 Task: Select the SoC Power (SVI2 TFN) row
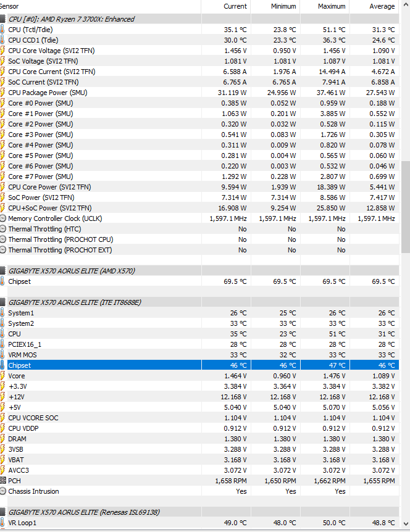coord(199,197)
